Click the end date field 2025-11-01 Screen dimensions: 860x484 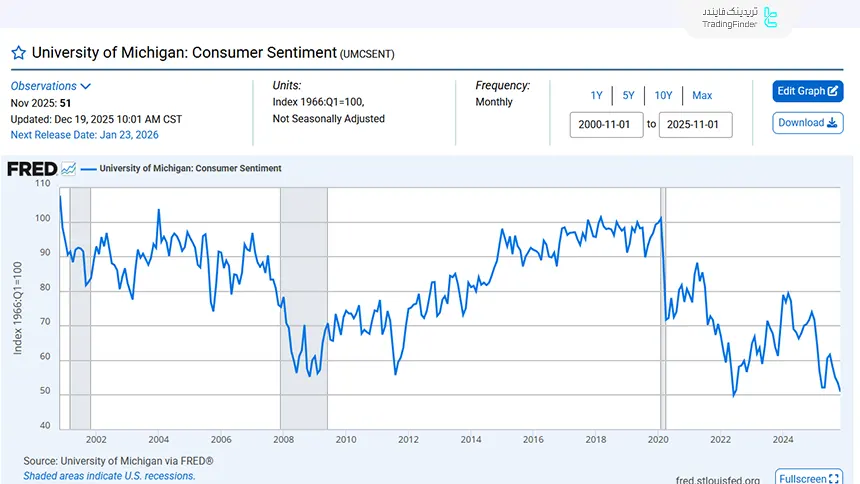pos(695,125)
